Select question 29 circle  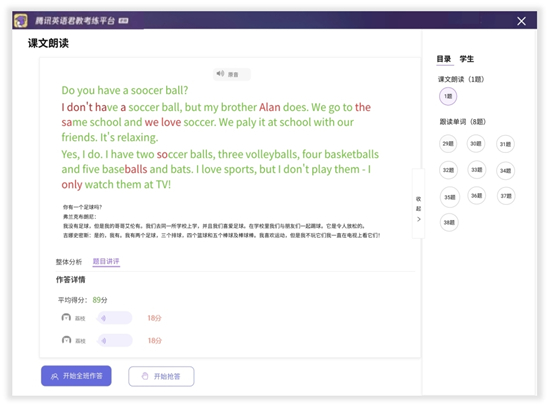(448, 144)
